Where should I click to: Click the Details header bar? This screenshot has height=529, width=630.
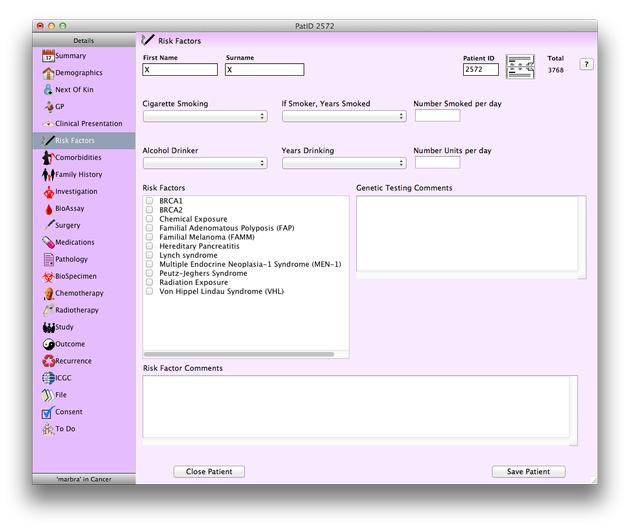(x=84, y=41)
